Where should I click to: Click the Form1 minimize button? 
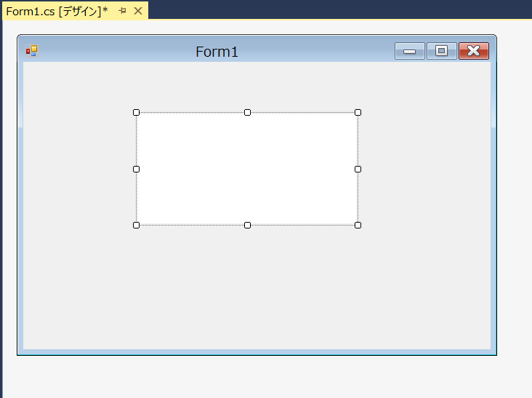[409, 51]
